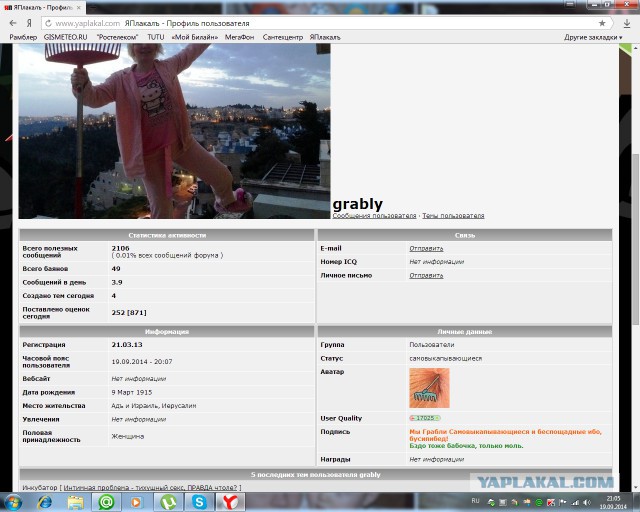640x512 pixels.
Task: Open the ЯПлакалъ bookmark
Action: tap(325, 37)
